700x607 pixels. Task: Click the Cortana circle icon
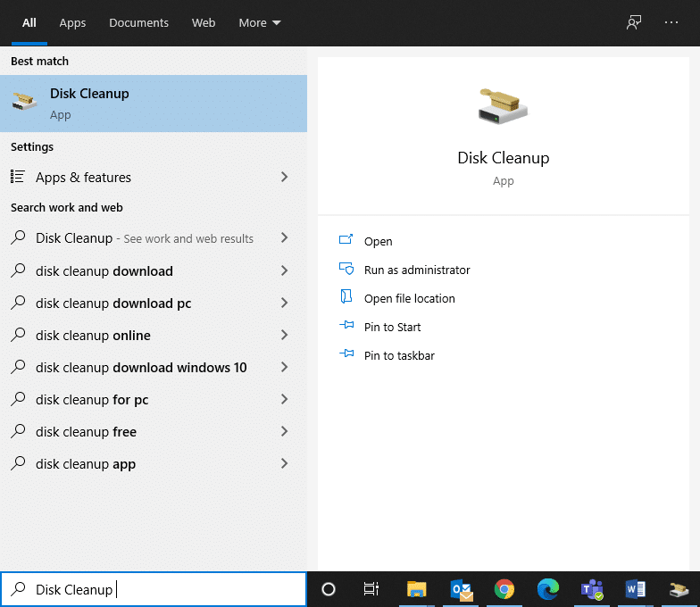pos(329,589)
